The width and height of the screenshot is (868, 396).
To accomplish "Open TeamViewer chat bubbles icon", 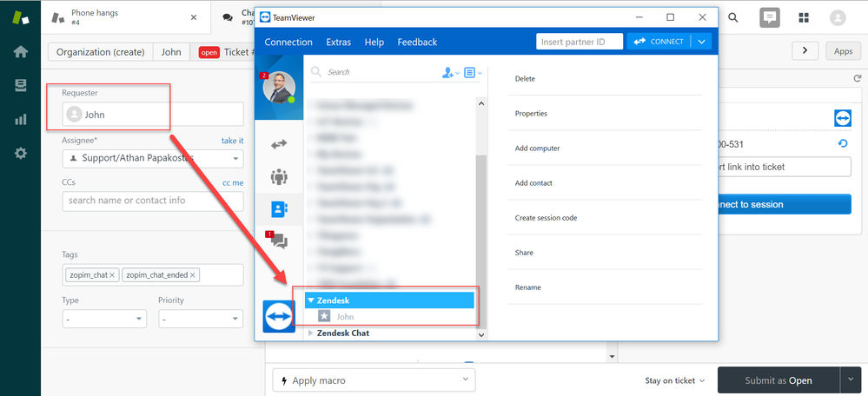I will 278,240.
